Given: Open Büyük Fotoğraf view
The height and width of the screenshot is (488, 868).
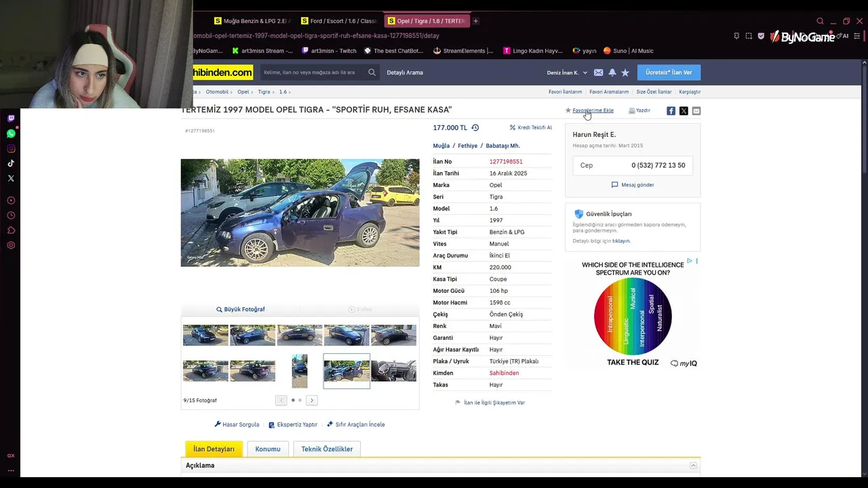Looking at the screenshot, I should tap(241, 309).
